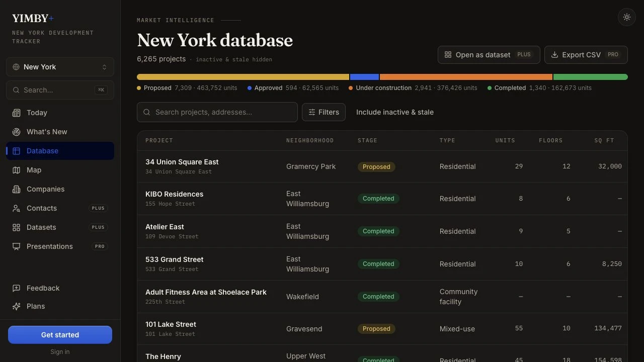Open What's New section
Image resolution: width=644 pixels, height=362 pixels.
60,132
